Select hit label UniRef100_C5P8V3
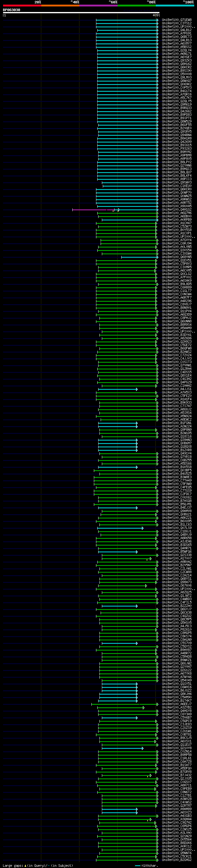This screenshot has height=868, width=197. pos(177,264)
